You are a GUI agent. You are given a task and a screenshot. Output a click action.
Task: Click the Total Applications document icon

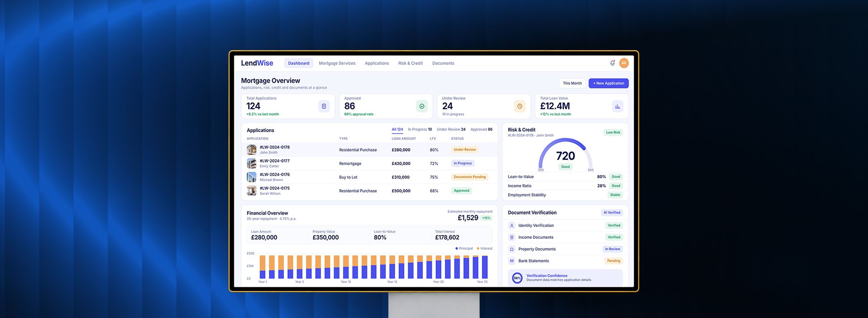(324, 106)
